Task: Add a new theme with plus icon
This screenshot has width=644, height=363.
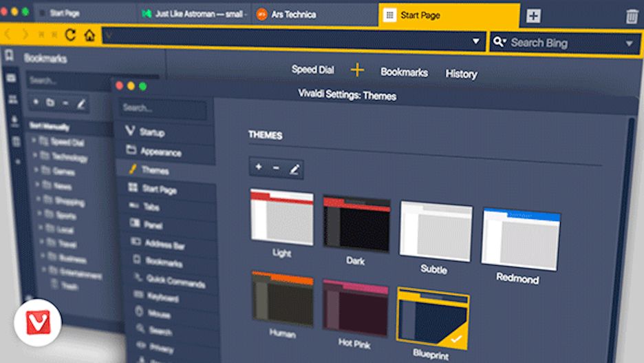Action: point(258,167)
